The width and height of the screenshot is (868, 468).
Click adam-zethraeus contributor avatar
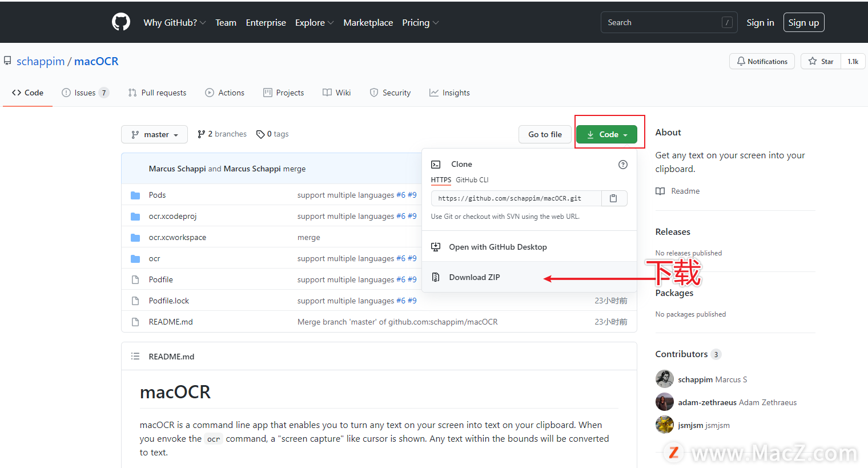pyautogui.click(x=665, y=402)
